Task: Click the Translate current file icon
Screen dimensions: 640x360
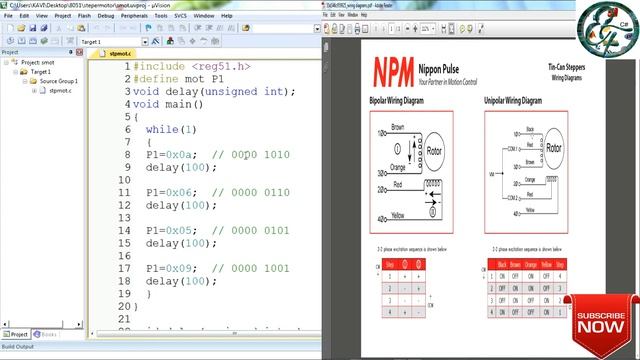Action: pos(10,41)
